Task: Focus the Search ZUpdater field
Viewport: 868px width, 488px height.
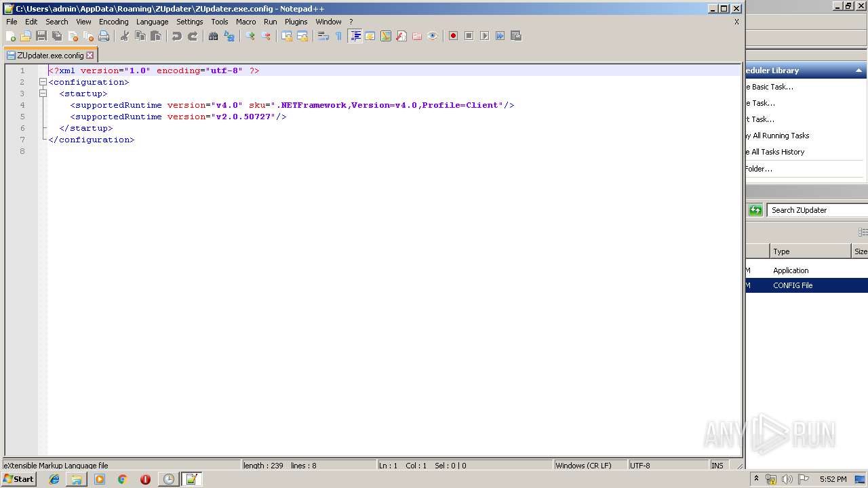Action: [817, 210]
